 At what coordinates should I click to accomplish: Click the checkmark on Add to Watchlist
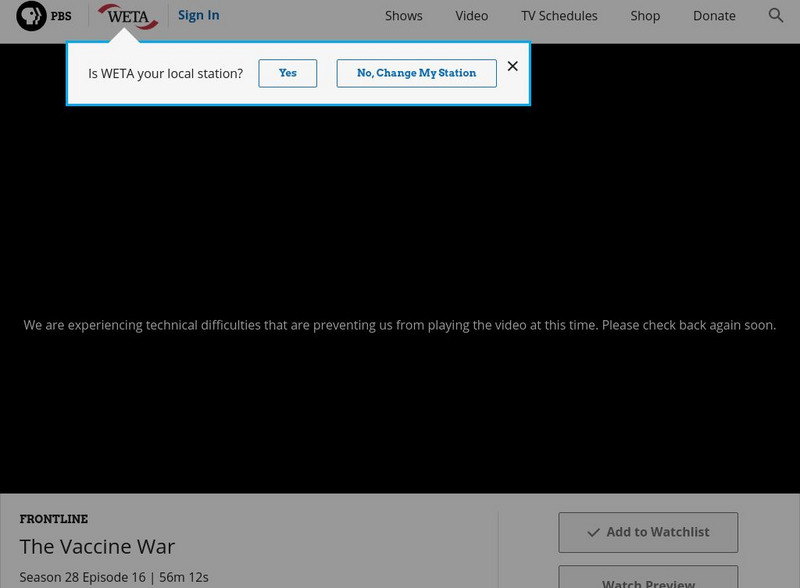[x=594, y=532]
